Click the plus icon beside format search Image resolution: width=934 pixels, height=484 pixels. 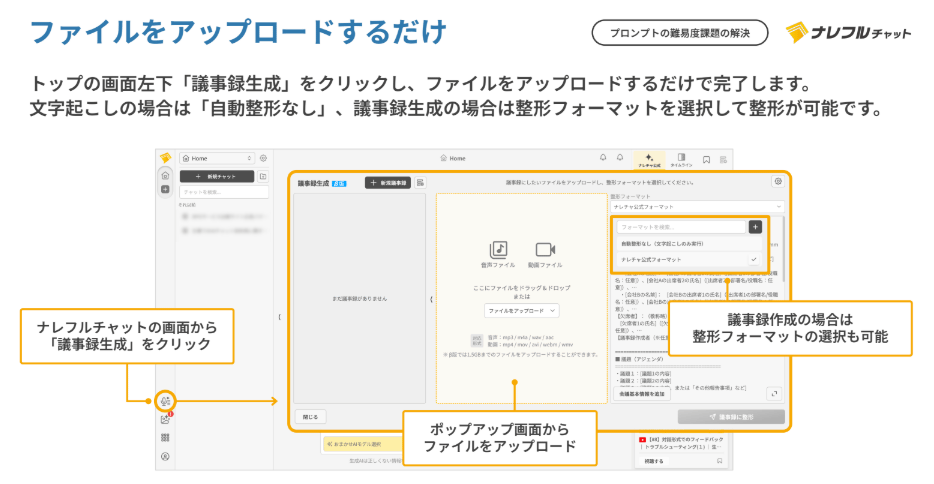click(755, 227)
